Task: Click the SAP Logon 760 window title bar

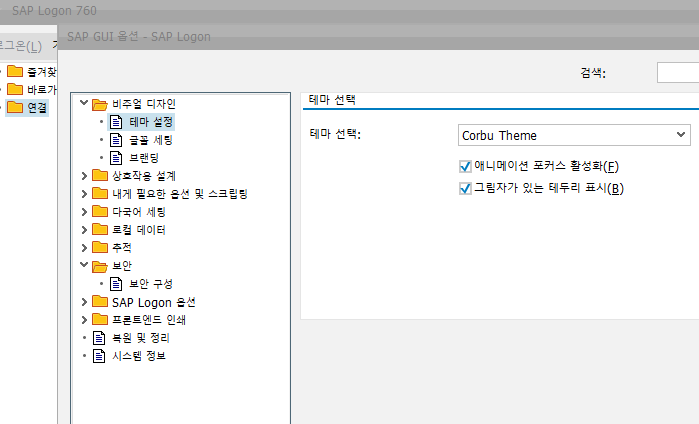Action: [x=350, y=11]
